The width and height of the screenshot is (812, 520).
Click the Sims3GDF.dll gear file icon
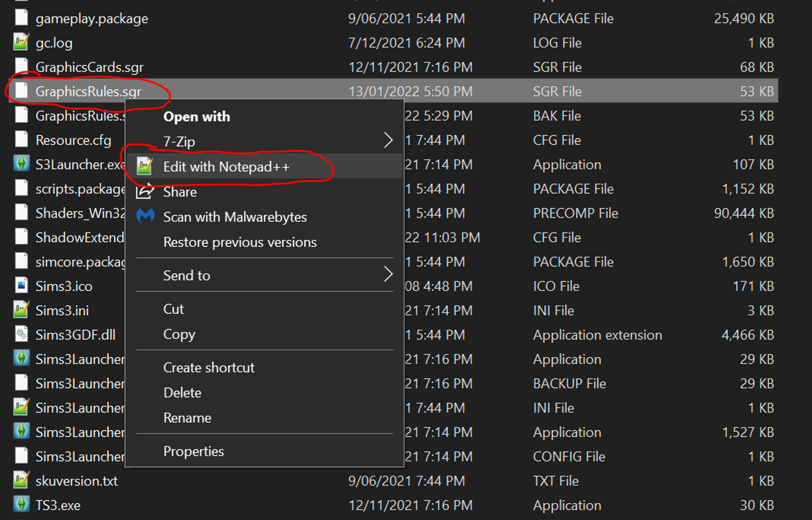tap(21, 335)
